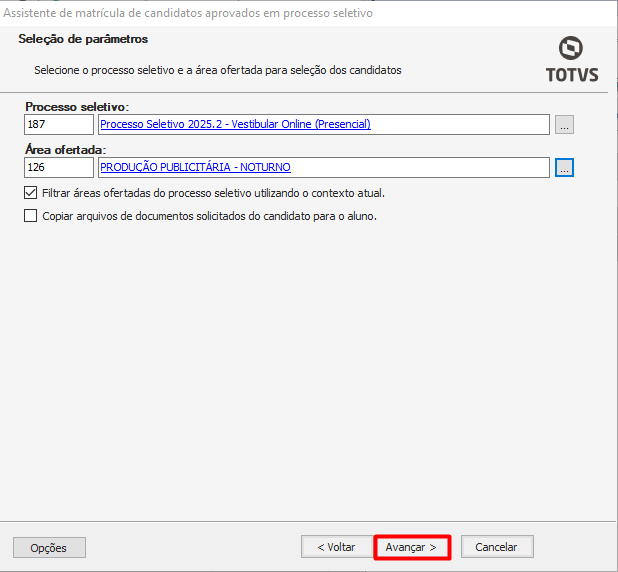The width and height of the screenshot is (618, 572).
Task: Click the 'Selecione o processo seletivo' instruction text
Action: (217, 71)
